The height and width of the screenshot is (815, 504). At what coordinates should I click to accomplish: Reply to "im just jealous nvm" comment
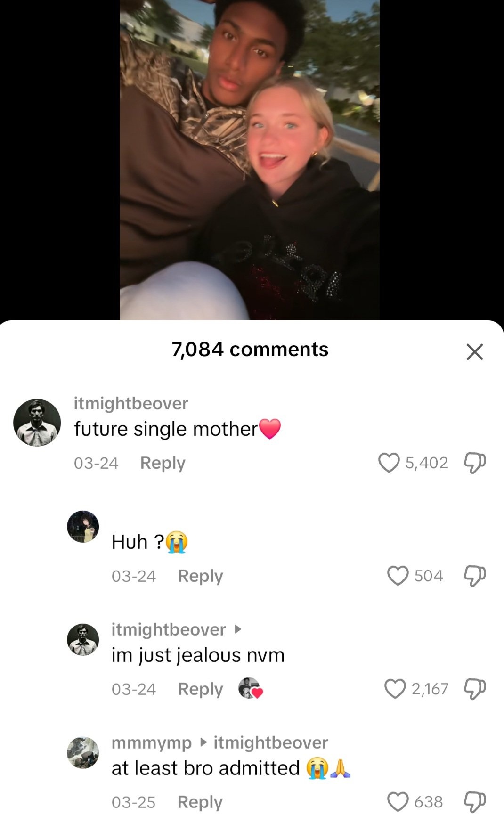pyautogui.click(x=200, y=689)
